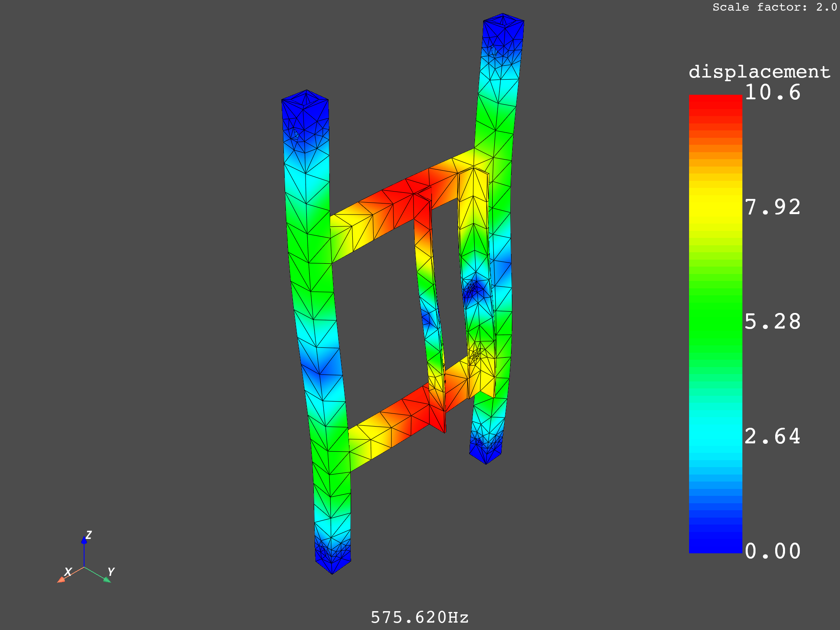
Task: Click the 5.28 legend label
Action: click(x=772, y=321)
